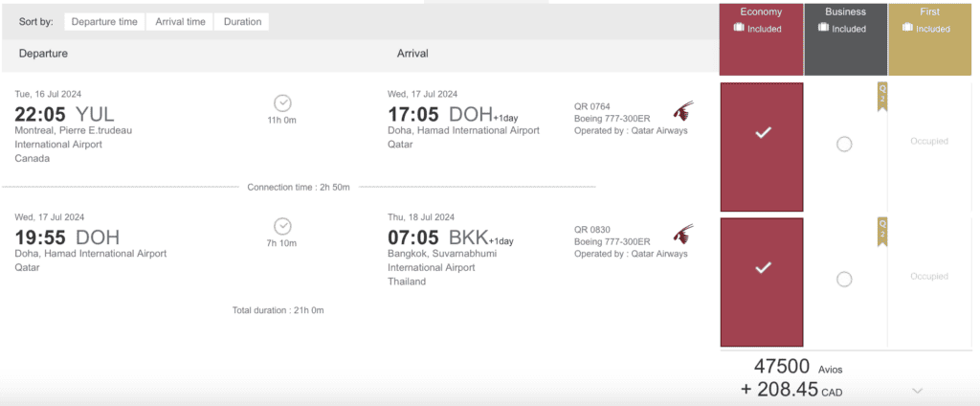980x406 pixels.
Task: Toggle Economy selection for YUL to DOH flight
Action: [x=762, y=133]
